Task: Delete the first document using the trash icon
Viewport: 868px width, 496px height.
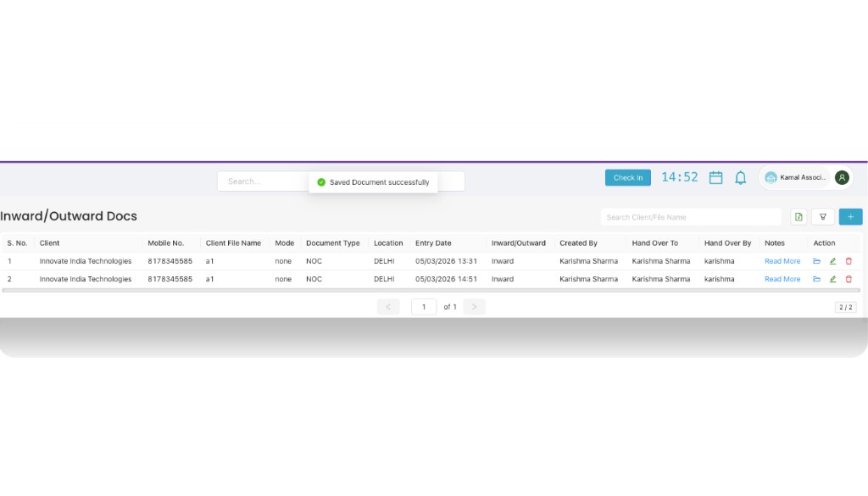Action: coord(849,261)
